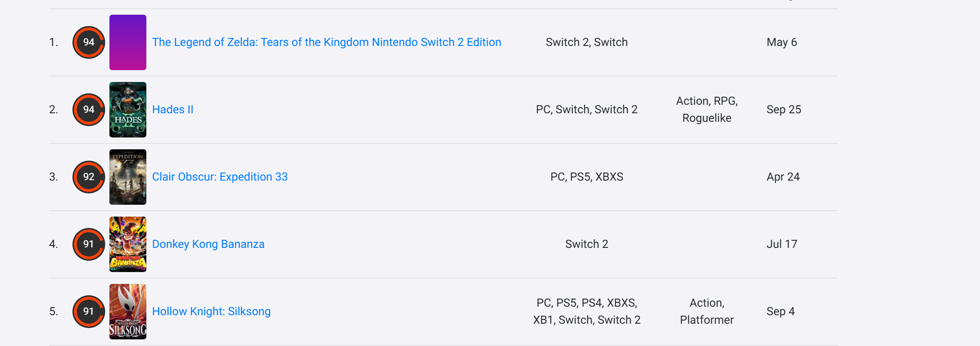The image size is (980, 346).
Task: Click the Switch 2, Switch platforms text
Action: coord(587,42)
